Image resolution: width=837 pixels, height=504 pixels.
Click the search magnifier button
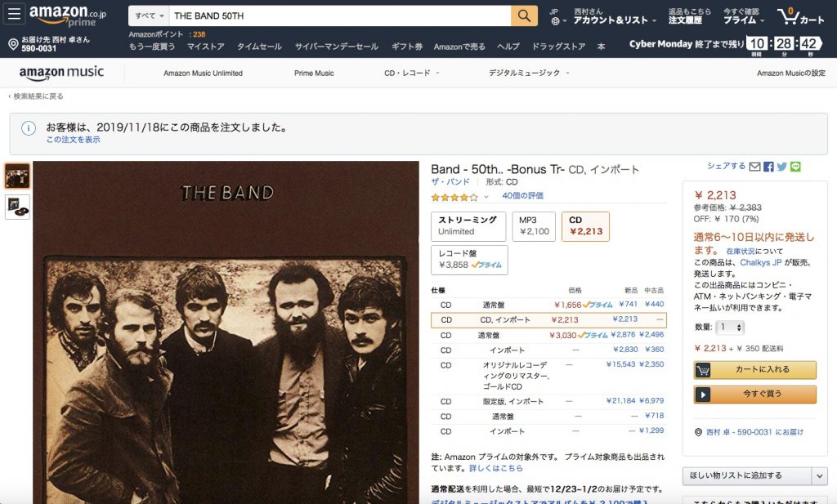(524, 16)
